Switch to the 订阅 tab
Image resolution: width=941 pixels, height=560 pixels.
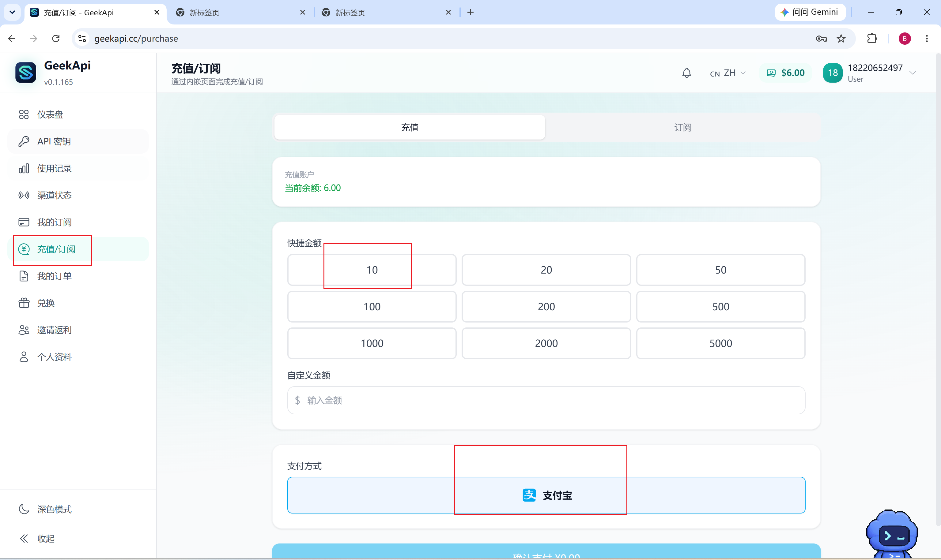point(683,128)
